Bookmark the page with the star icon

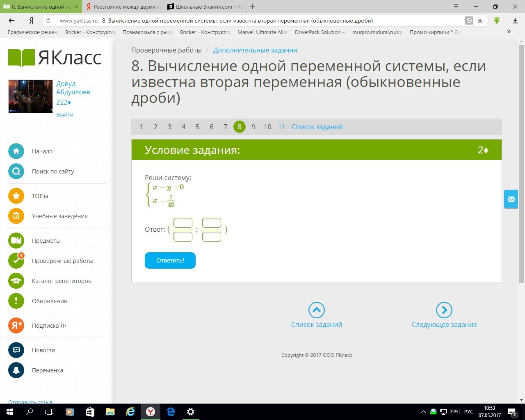(x=480, y=21)
